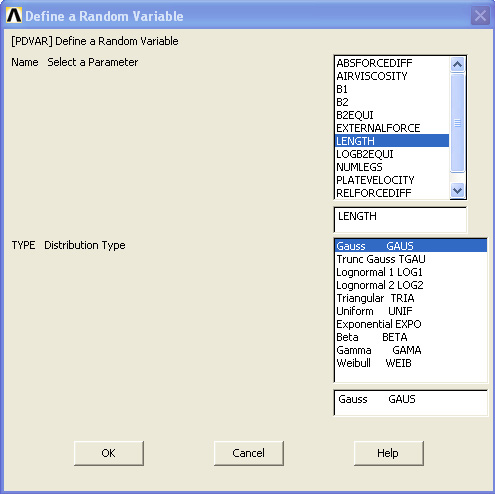Click the Gauss GAUS distribution text field
The height and width of the screenshot is (494, 495).
[x=410, y=403]
